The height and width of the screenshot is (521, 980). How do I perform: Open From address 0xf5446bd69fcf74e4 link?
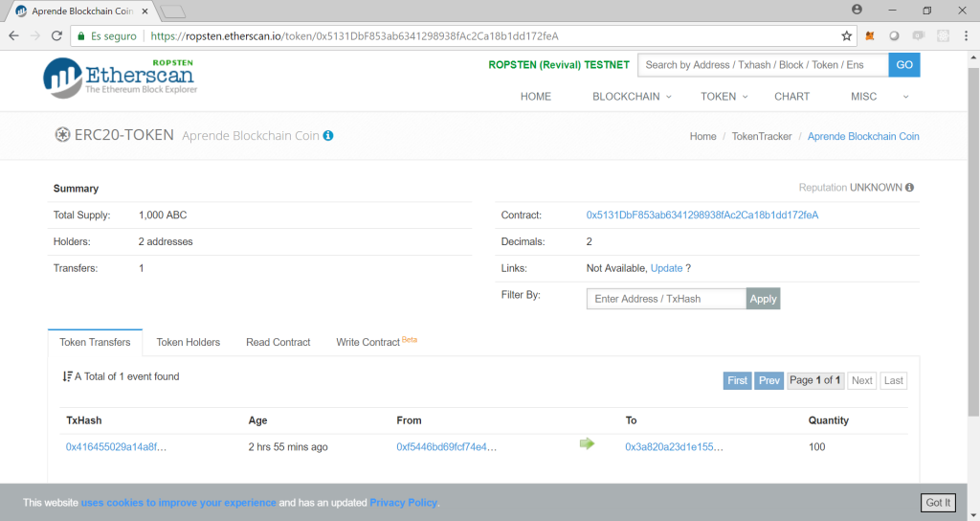pyautogui.click(x=446, y=447)
